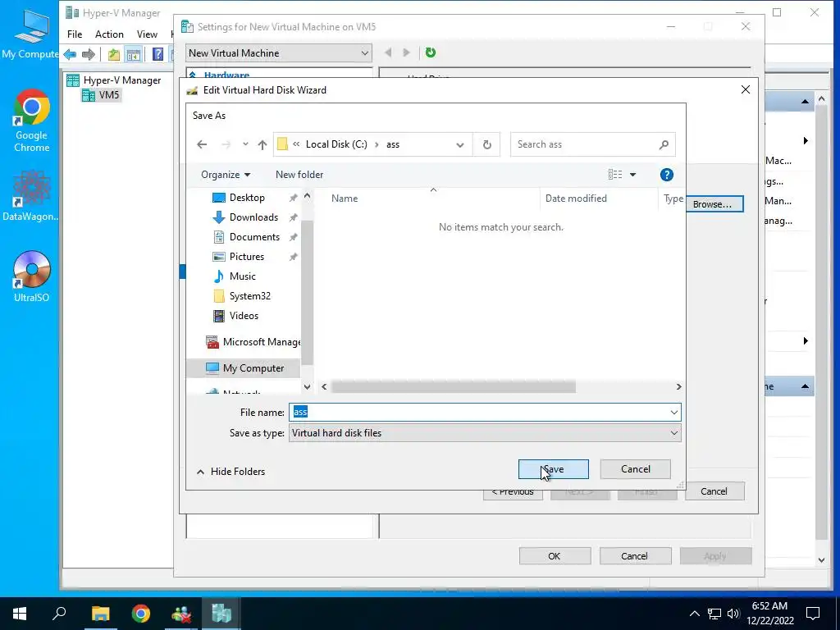Select Videos in the navigation pane

pyautogui.click(x=244, y=316)
